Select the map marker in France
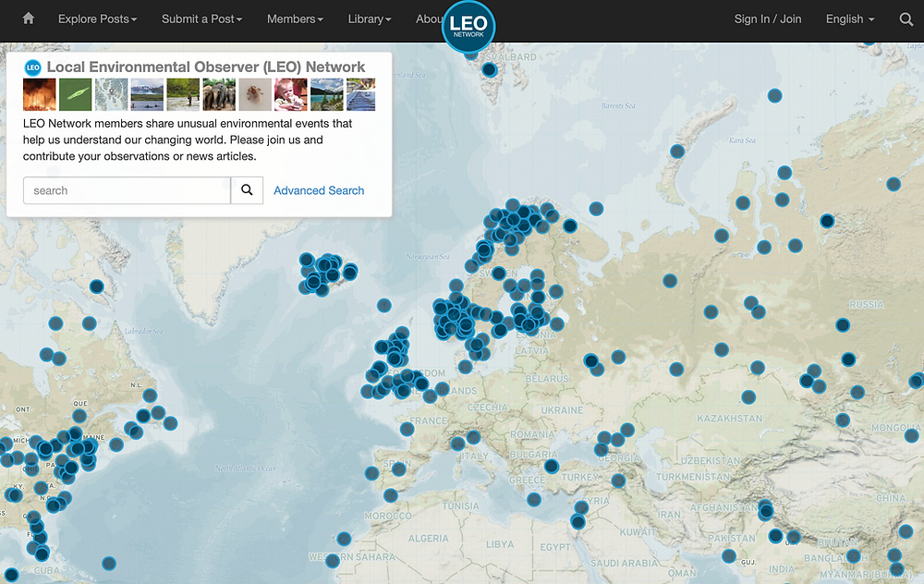924x584 pixels. pyautogui.click(x=407, y=429)
